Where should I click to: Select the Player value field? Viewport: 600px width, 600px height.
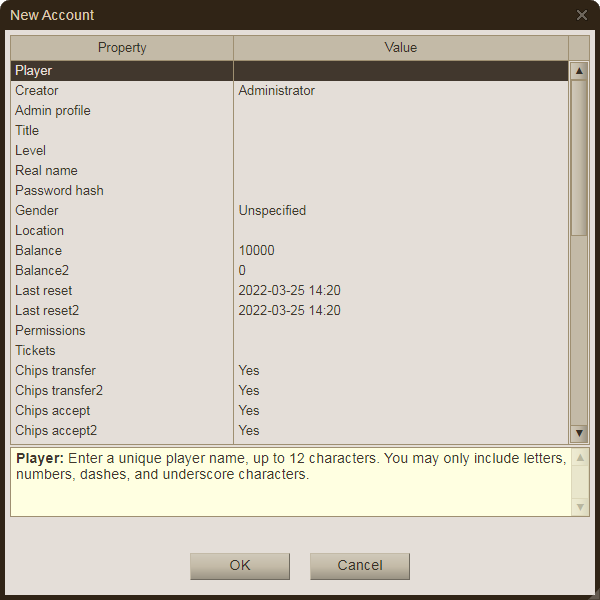pos(400,71)
